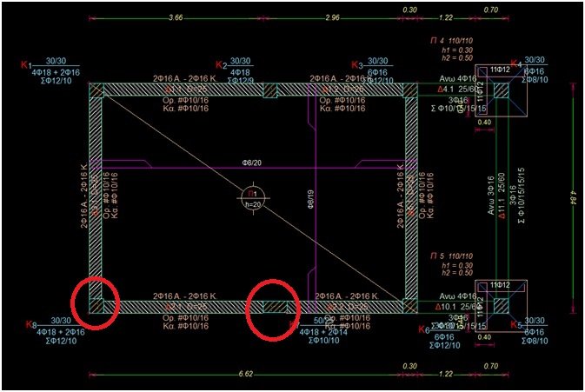Click the Π 4 110/110 footing title

449,40
